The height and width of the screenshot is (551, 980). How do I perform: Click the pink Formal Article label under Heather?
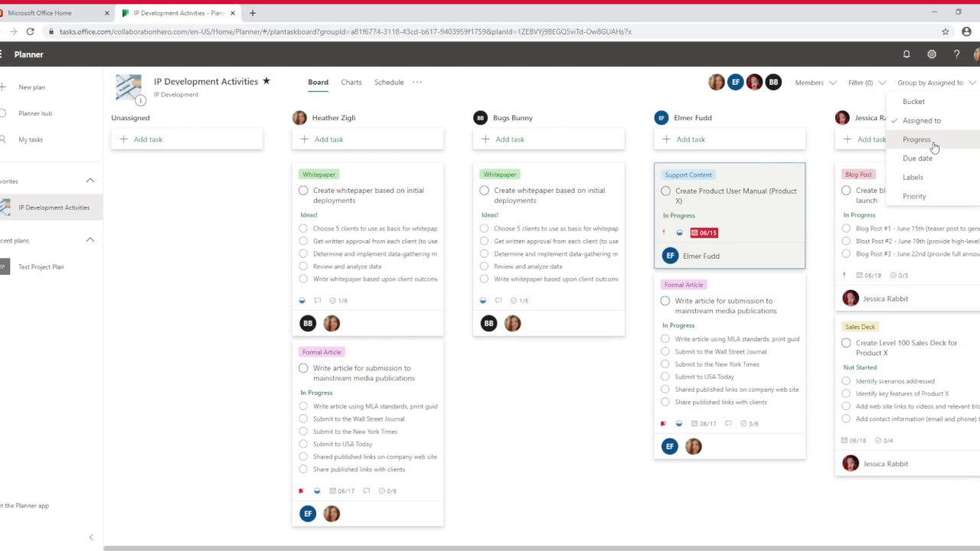322,352
